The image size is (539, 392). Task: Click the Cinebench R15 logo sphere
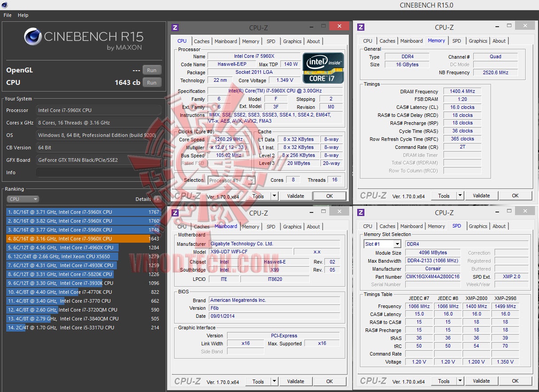(33, 37)
